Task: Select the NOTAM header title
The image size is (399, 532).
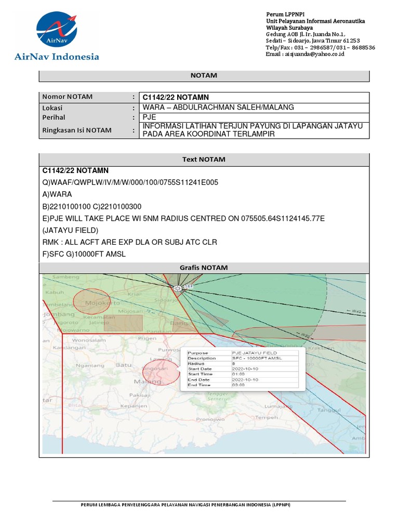Action: 204,75
